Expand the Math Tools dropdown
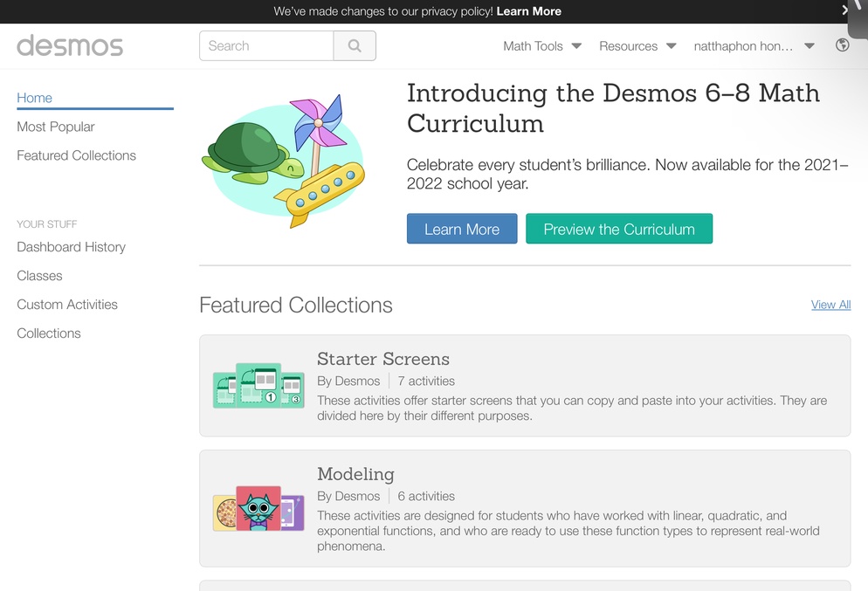Screen dimensions: 868x591 (x=542, y=46)
